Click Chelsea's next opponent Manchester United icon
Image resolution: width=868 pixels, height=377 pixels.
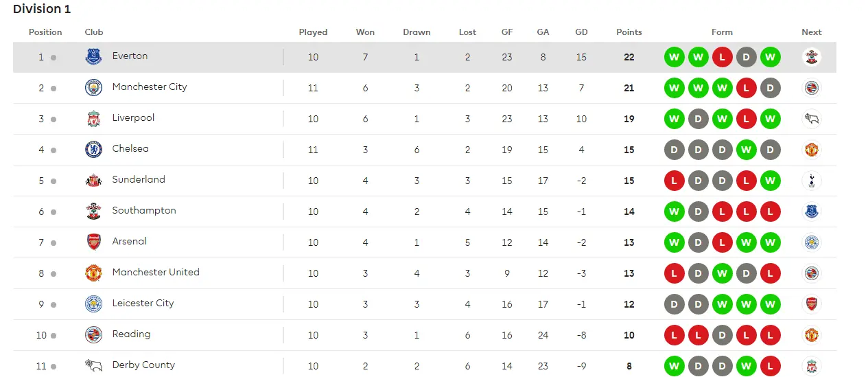[x=812, y=150]
